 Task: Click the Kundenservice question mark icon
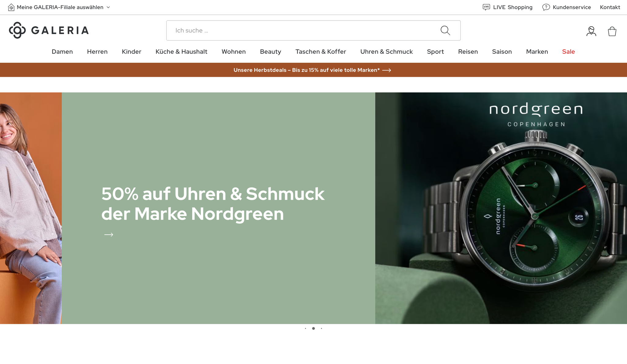[x=546, y=7]
